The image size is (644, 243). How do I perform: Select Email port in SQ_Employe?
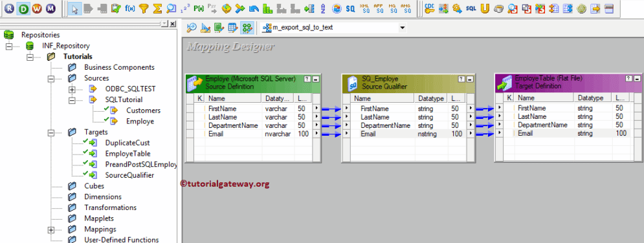tap(368, 134)
